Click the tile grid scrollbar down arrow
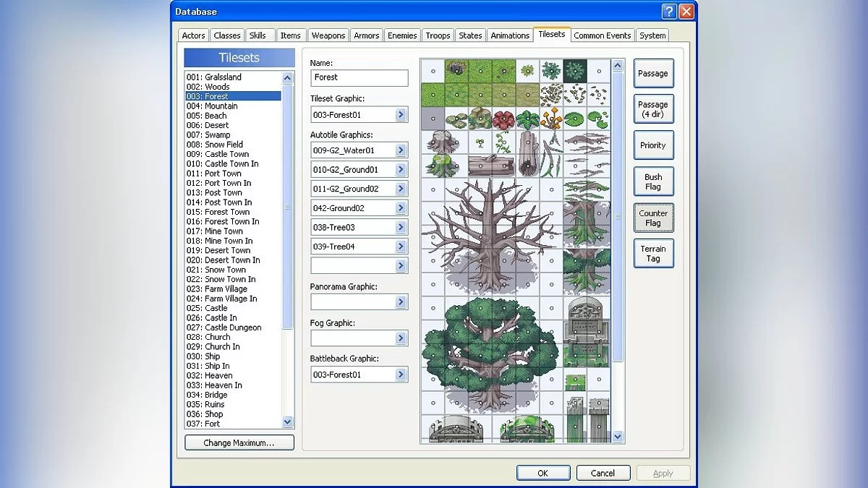This screenshot has height=488, width=868. click(x=618, y=437)
